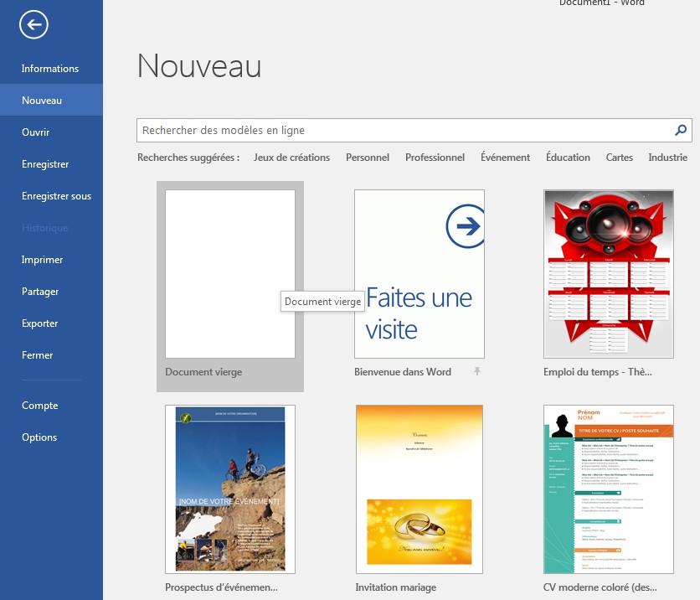Select the Document vierge template
This screenshot has width=700, height=600.
point(229,274)
